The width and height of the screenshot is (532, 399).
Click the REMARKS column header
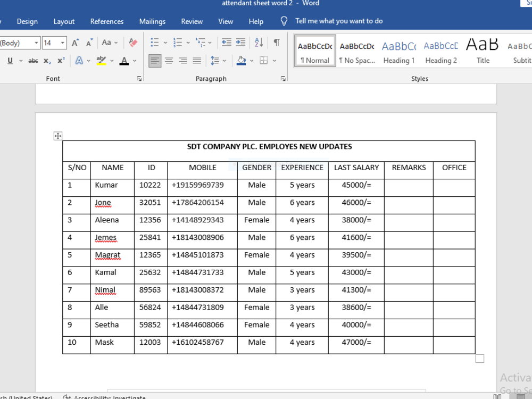[x=409, y=168]
